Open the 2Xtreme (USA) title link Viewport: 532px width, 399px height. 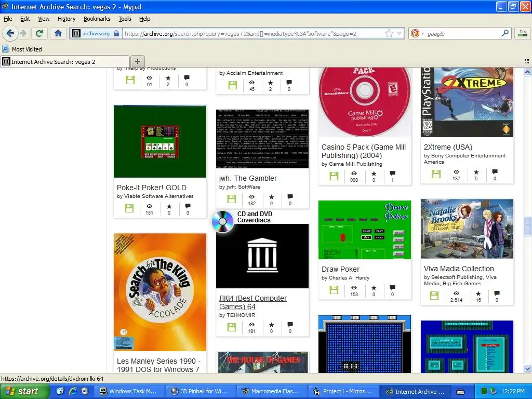pos(448,147)
